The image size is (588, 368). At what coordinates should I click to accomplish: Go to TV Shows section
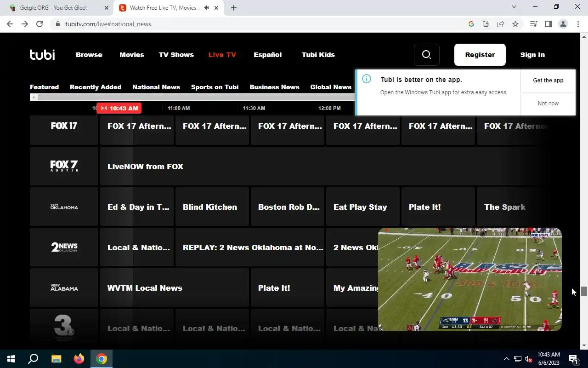[176, 55]
